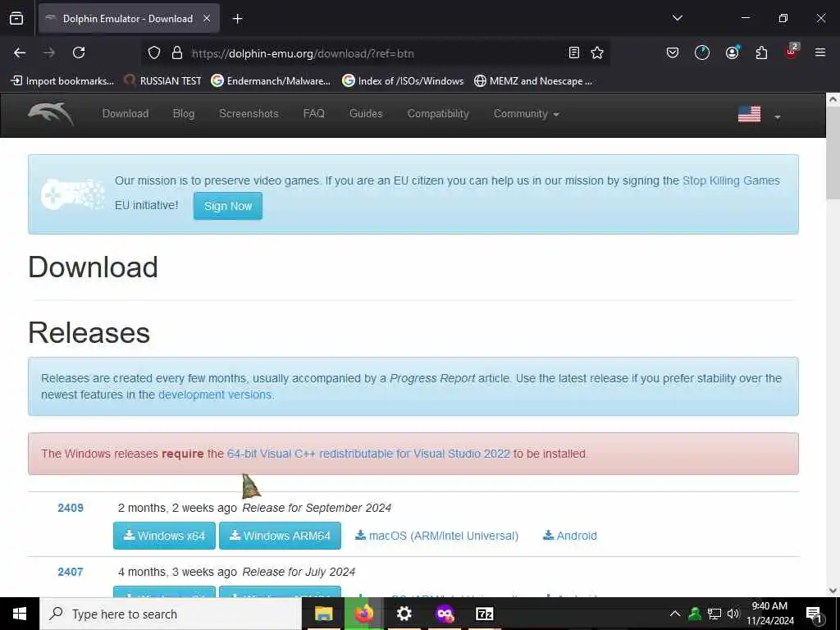The width and height of the screenshot is (840, 630).
Task: Close the Dolphin Emulator - Download tab
Action: pyautogui.click(x=207, y=19)
